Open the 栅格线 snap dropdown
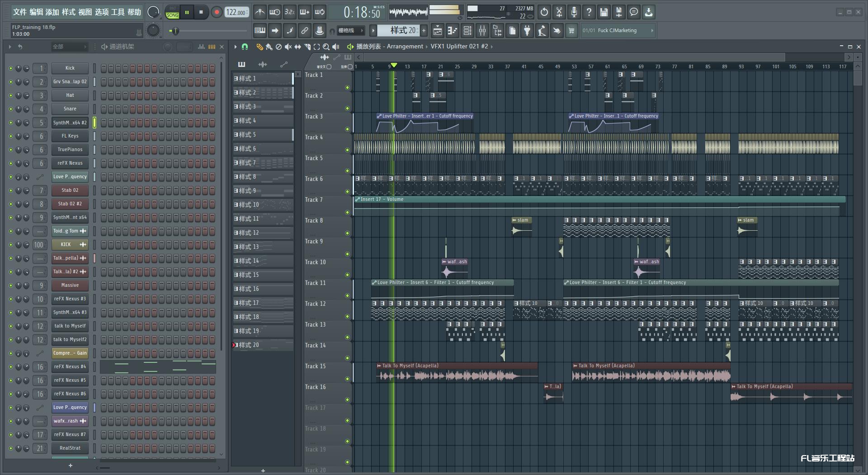 [351, 31]
